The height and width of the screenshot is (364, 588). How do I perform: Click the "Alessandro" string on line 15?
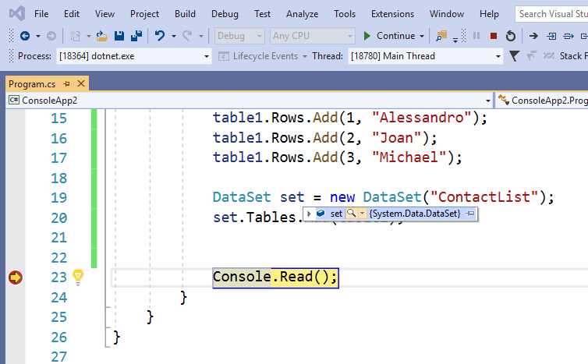coord(422,118)
